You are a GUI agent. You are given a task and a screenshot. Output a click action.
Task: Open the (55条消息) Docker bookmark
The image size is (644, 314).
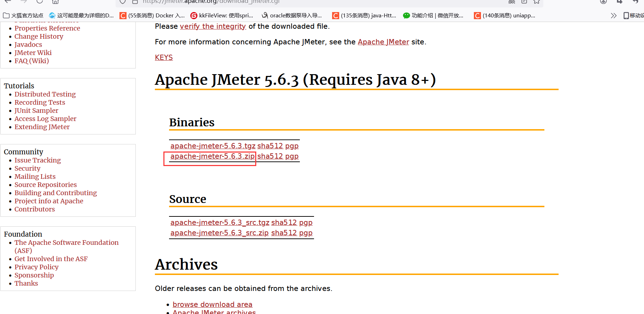point(152,15)
